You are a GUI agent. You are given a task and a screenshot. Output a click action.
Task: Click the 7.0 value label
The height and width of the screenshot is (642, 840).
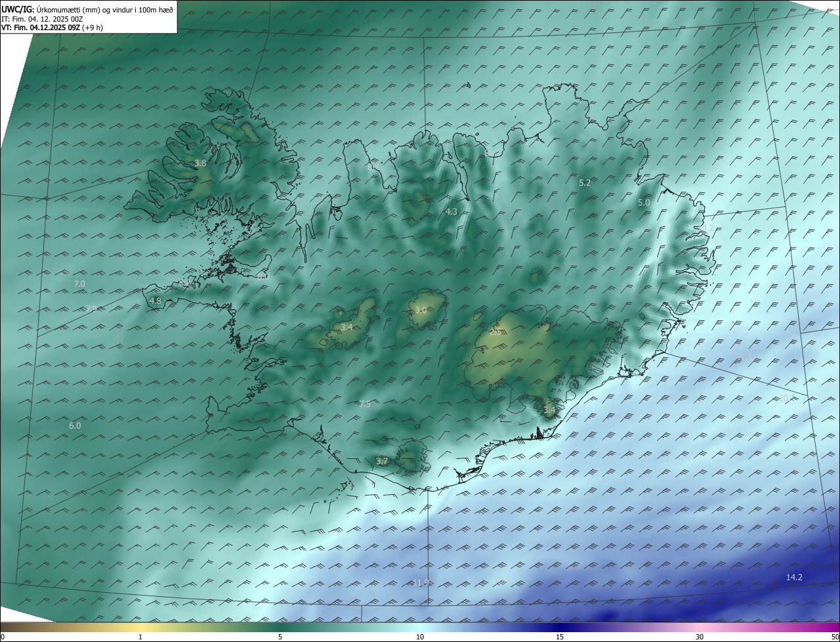pos(79,284)
